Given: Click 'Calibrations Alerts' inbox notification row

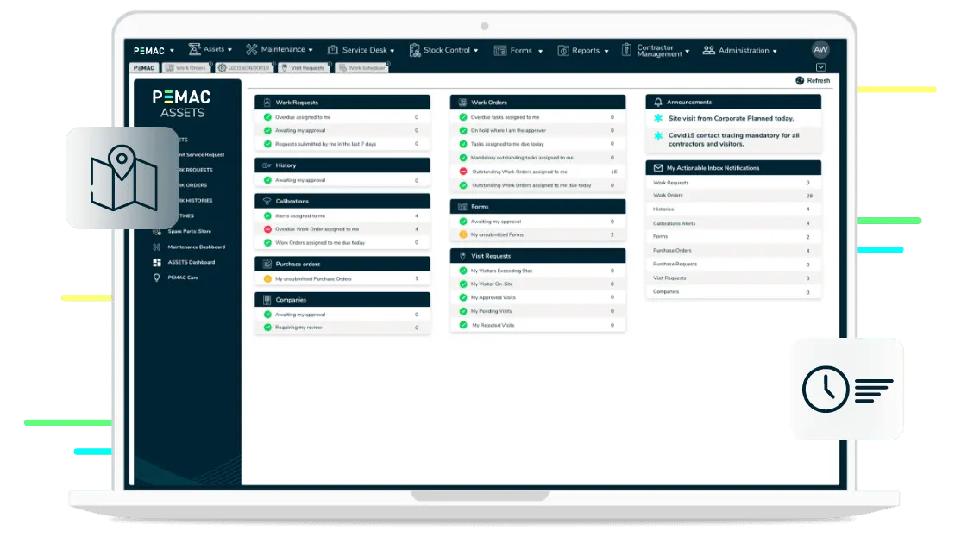Looking at the screenshot, I should (733, 223).
